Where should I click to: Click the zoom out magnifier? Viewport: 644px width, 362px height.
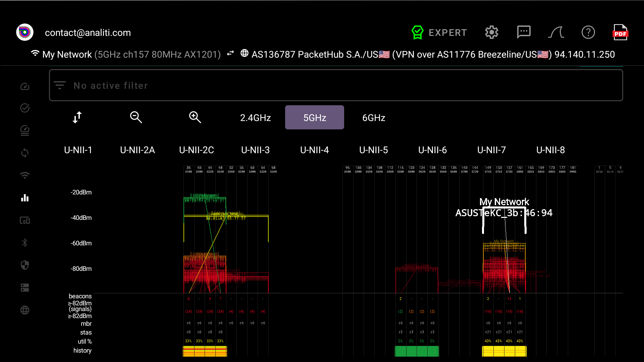tap(136, 117)
